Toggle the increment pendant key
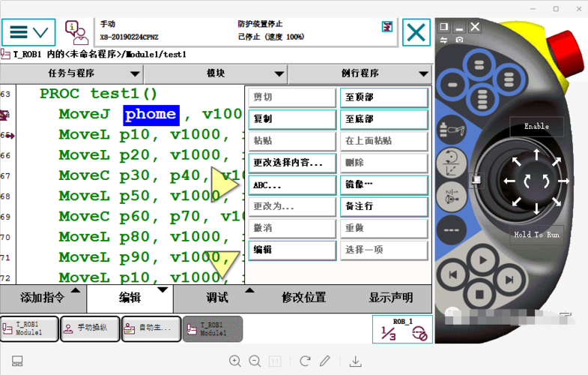 (x=452, y=229)
